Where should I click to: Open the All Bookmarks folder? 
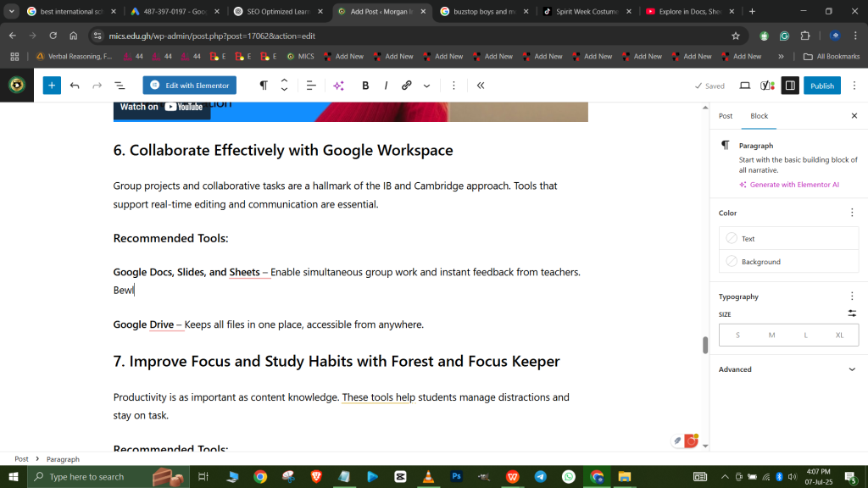832,57
